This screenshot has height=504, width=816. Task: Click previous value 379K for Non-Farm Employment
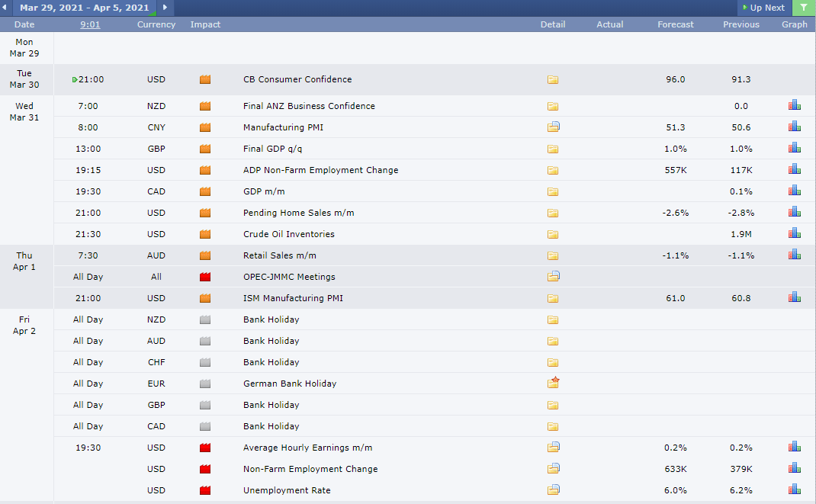pos(741,469)
